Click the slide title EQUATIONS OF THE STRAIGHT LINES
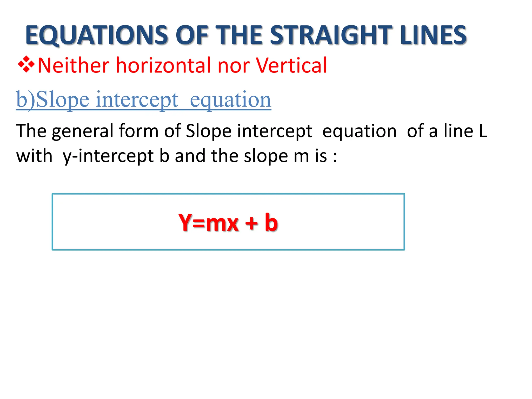Viewport: 532px width, 399px height. pyautogui.click(x=246, y=35)
